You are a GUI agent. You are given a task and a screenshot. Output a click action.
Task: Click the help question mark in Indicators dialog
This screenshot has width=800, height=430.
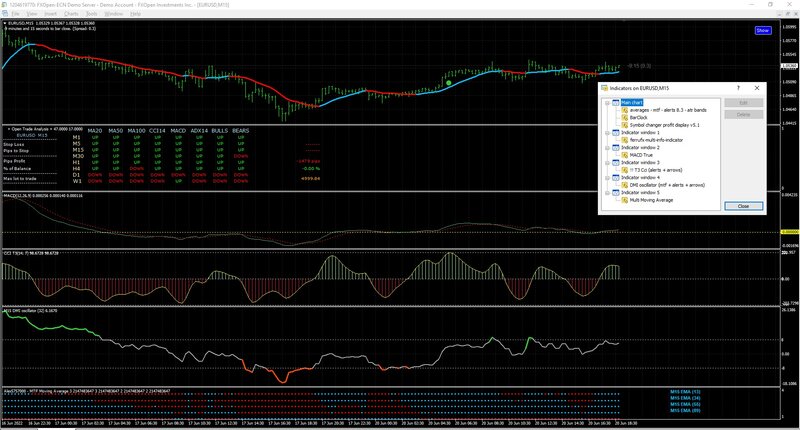pyautogui.click(x=738, y=88)
